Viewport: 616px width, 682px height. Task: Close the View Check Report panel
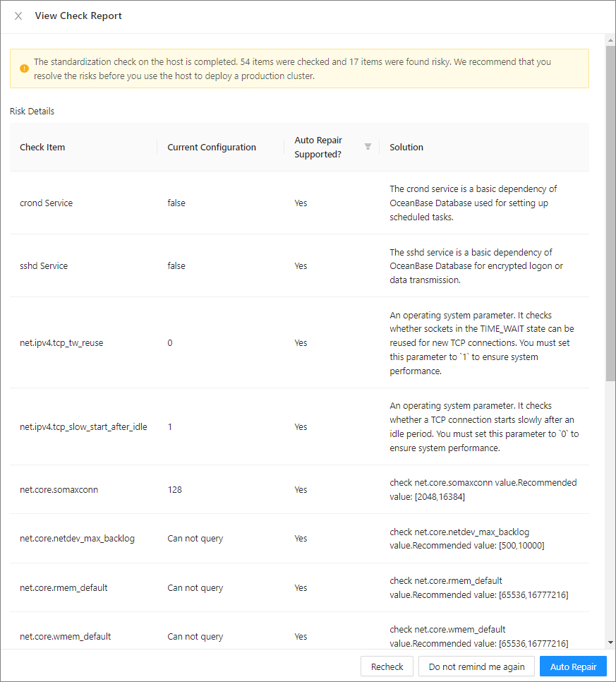[x=18, y=16]
